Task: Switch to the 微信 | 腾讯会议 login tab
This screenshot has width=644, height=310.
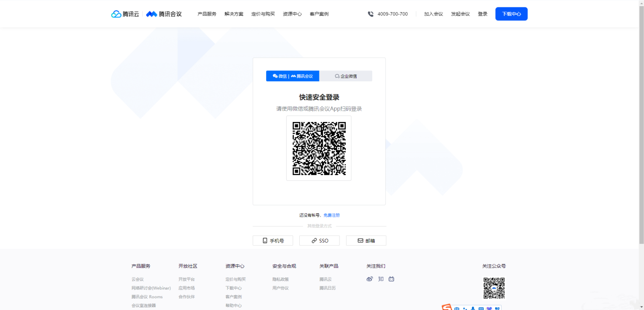Action: tap(293, 76)
